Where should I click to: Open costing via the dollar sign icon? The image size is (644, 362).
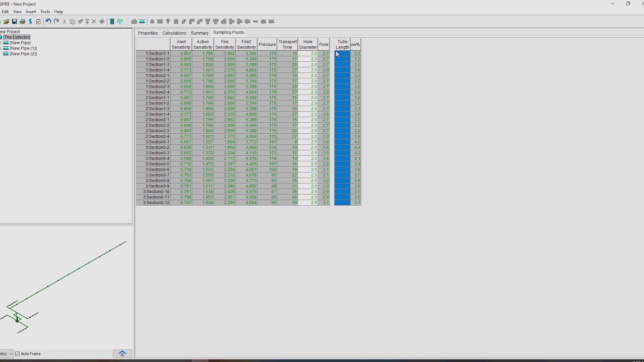pos(30,22)
